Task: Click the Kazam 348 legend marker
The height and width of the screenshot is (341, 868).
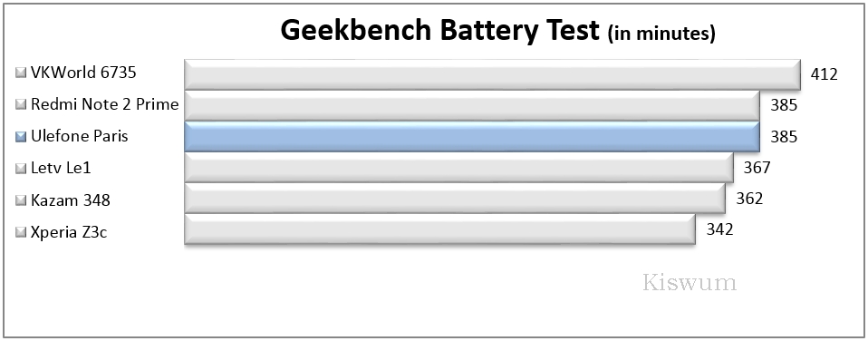Action: pyautogui.click(x=22, y=200)
